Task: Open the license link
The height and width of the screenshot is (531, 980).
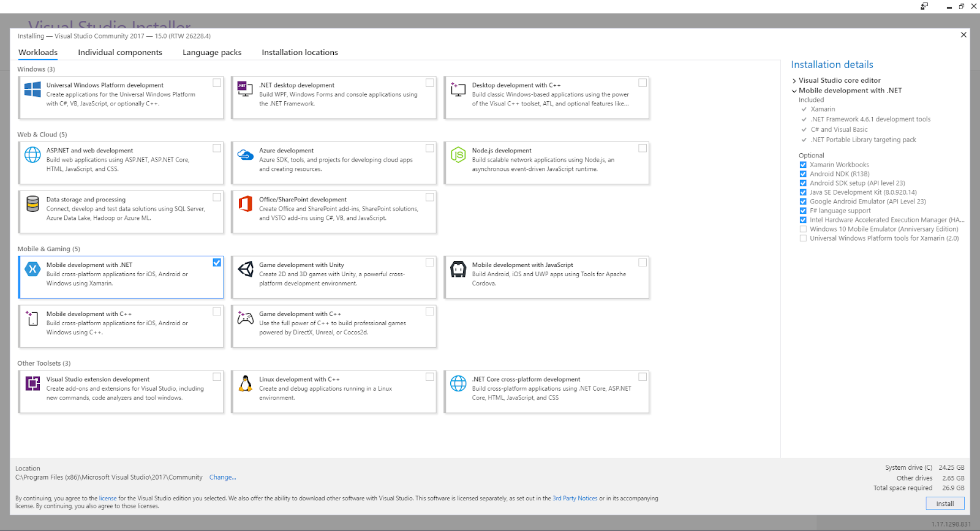Action: (108, 499)
